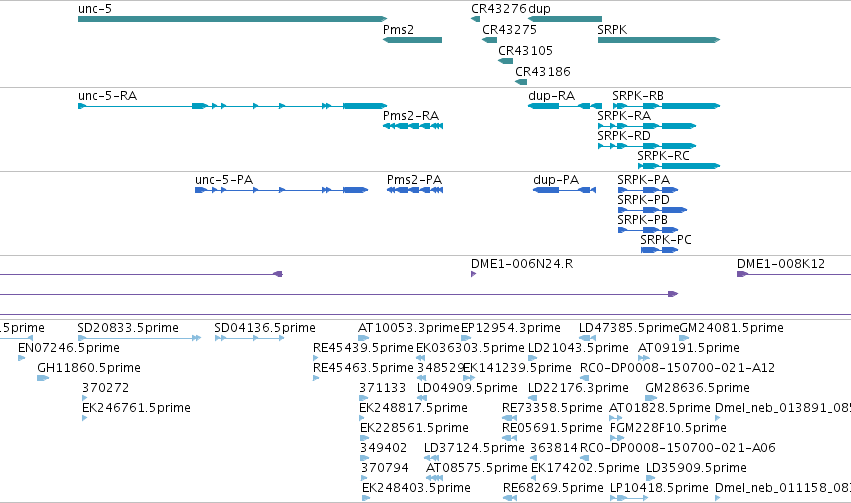The image size is (851, 503).
Task: Select EST LD35909.5prime
Action: click(x=651, y=479)
